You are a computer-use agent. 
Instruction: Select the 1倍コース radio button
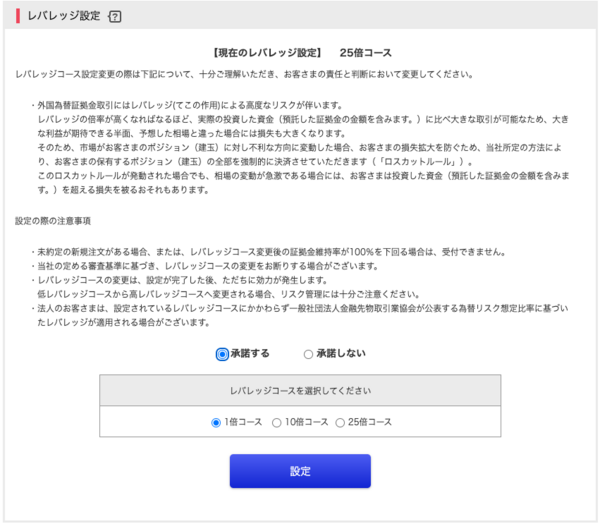pyautogui.click(x=216, y=422)
